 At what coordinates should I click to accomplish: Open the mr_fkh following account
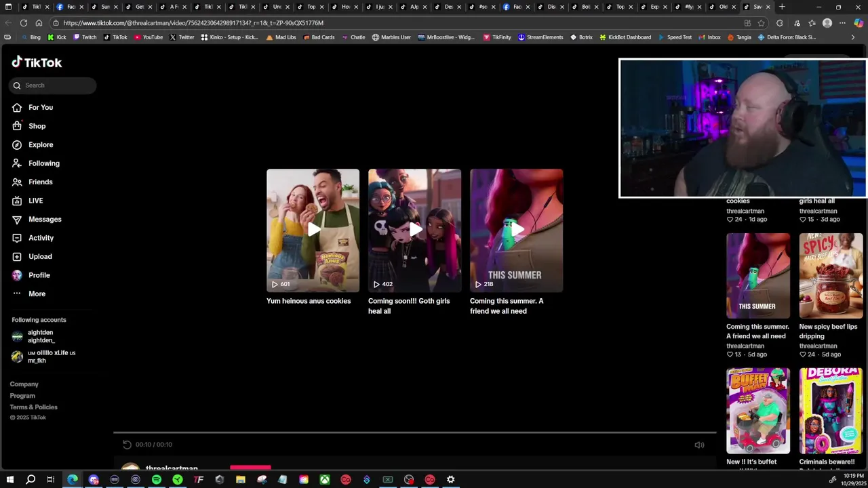[x=43, y=357]
